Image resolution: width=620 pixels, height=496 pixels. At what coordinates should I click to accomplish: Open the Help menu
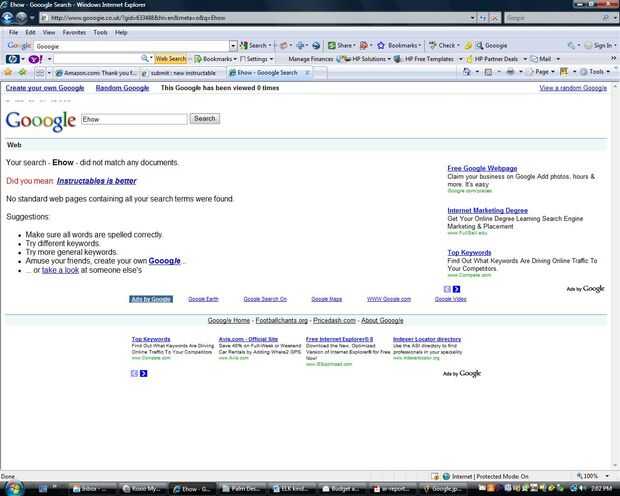tap(121, 32)
